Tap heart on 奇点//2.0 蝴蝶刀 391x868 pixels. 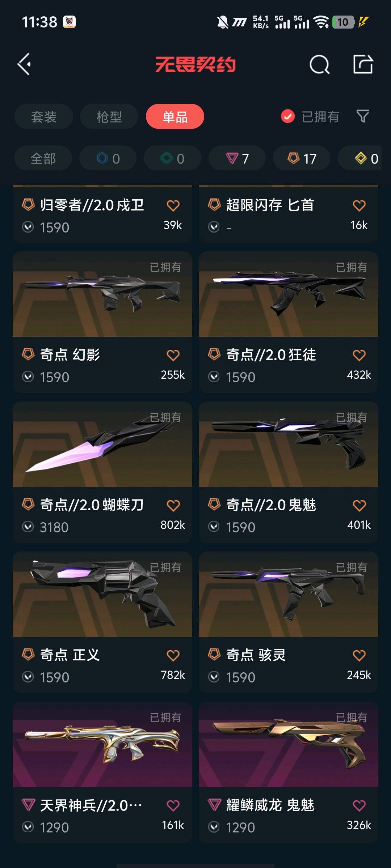pos(173,505)
